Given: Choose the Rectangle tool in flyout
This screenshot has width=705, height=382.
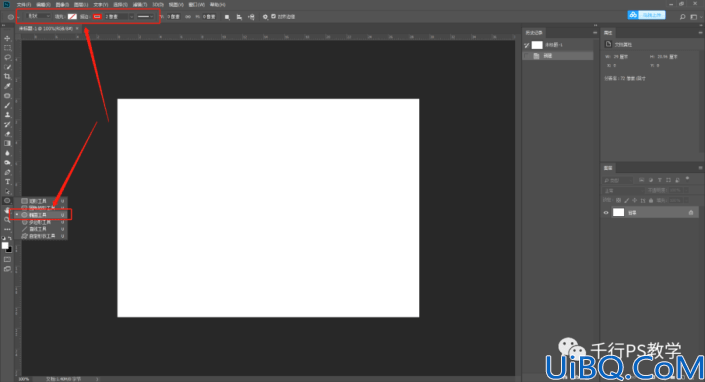Looking at the screenshot, I should tap(41, 201).
